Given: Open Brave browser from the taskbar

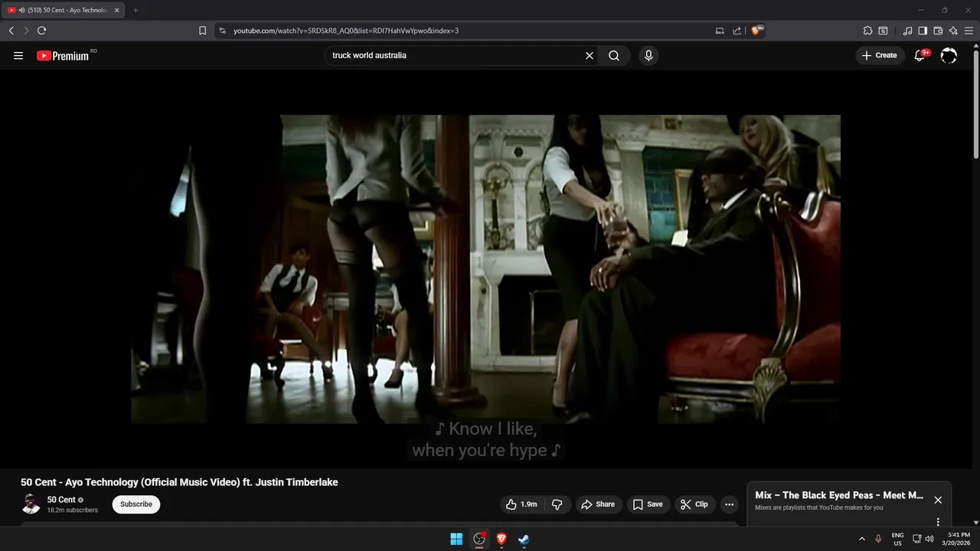Looking at the screenshot, I should click(501, 539).
